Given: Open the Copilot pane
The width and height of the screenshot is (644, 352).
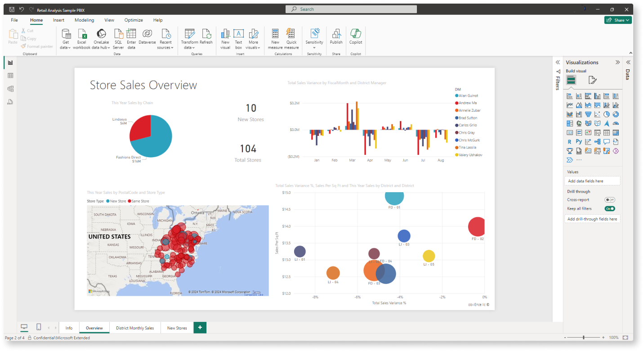Looking at the screenshot, I should (356, 37).
